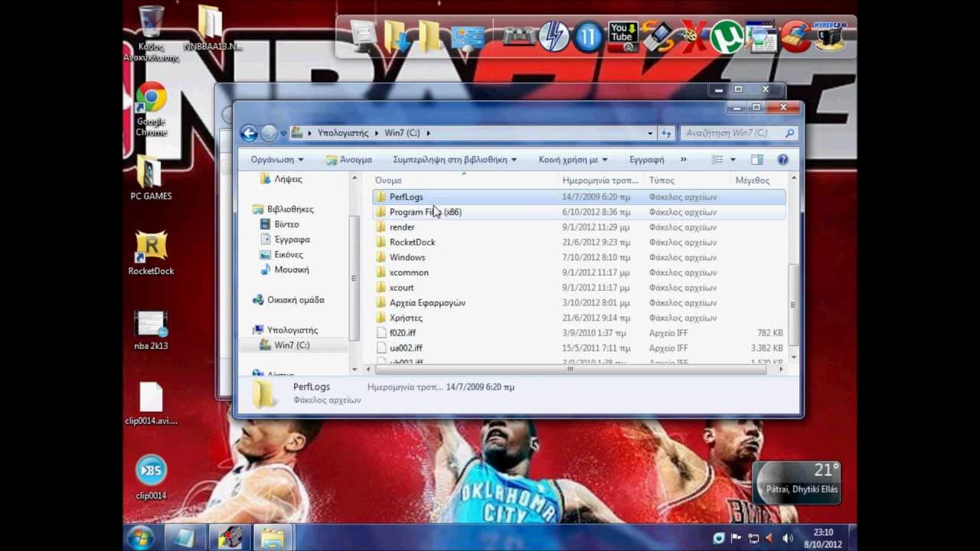Expand the address bar history dropdown
980x551 pixels.
[x=650, y=133]
